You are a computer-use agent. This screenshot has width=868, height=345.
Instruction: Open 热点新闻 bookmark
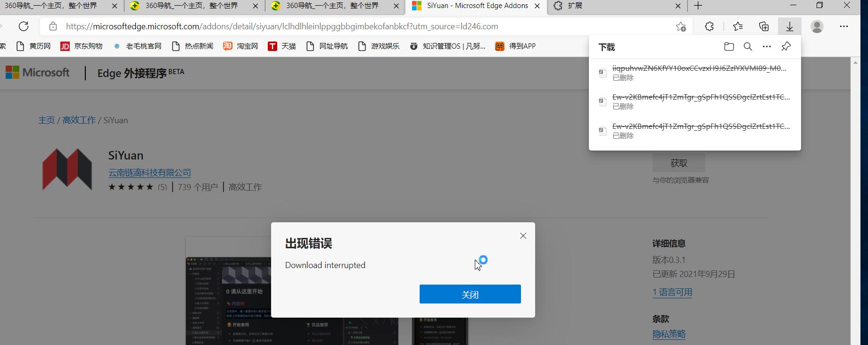coord(192,46)
